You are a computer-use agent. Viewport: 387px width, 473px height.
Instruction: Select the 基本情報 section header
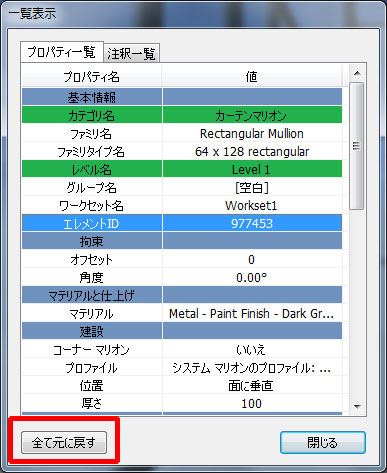[x=182, y=97]
